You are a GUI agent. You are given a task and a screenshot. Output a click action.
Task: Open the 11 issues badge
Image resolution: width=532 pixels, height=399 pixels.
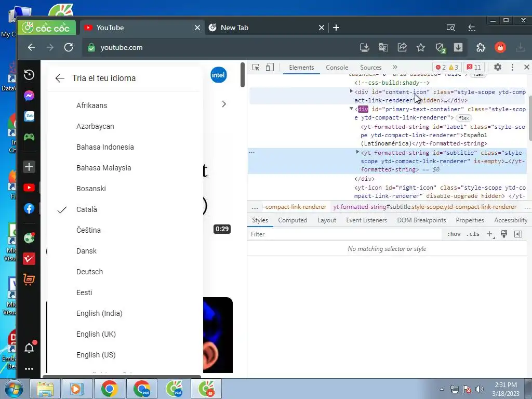pyautogui.click(x=474, y=67)
